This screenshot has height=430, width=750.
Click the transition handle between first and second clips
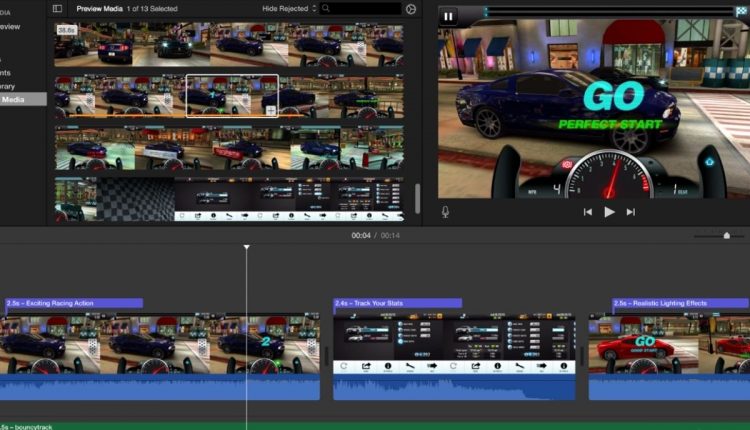click(327, 356)
